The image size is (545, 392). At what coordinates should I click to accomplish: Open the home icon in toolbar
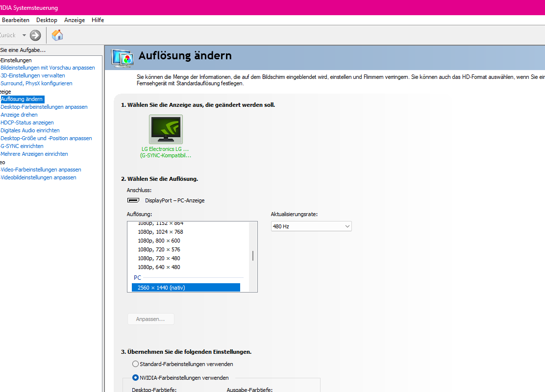click(57, 35)
